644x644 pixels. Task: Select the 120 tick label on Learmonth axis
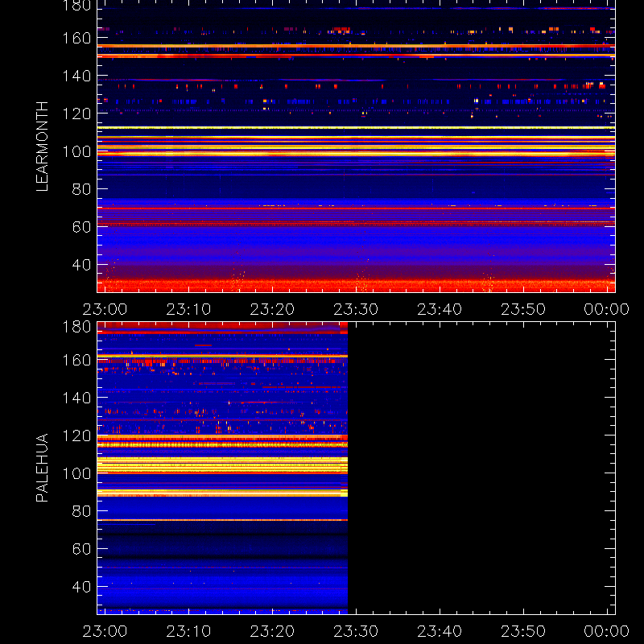pos(76,114)
